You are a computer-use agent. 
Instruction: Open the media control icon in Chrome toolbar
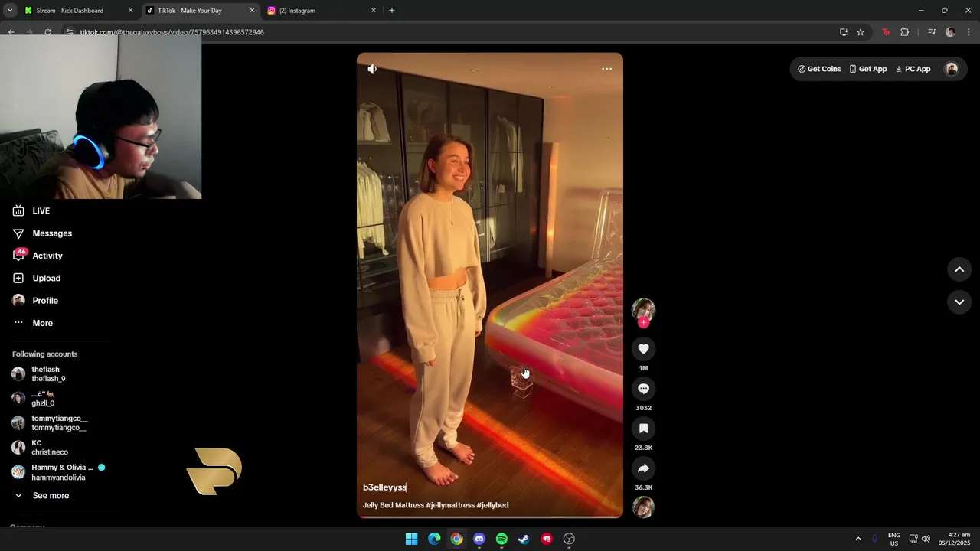[x=931, y=32]
